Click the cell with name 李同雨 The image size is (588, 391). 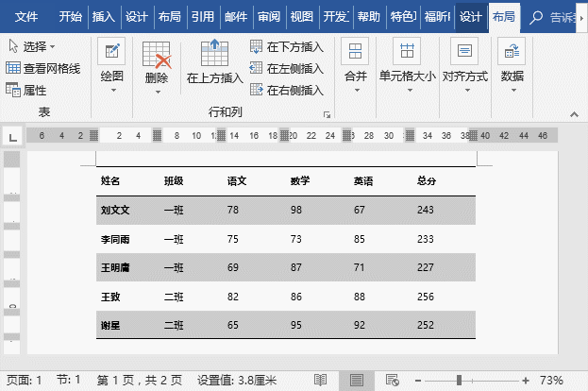(115, 239)
